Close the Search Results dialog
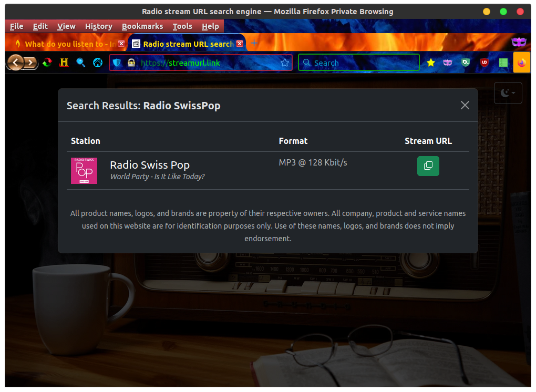Screen dimensions: 536x392 tap(465, 105)
